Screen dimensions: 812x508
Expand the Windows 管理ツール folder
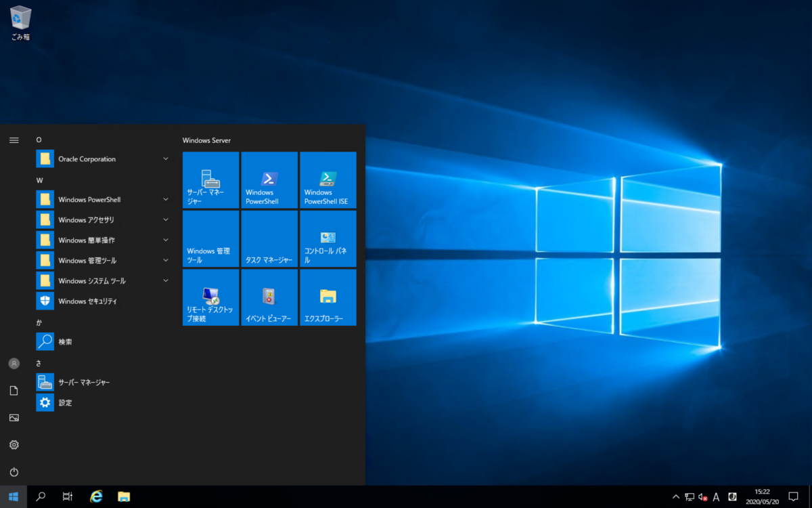pos(104,261)
